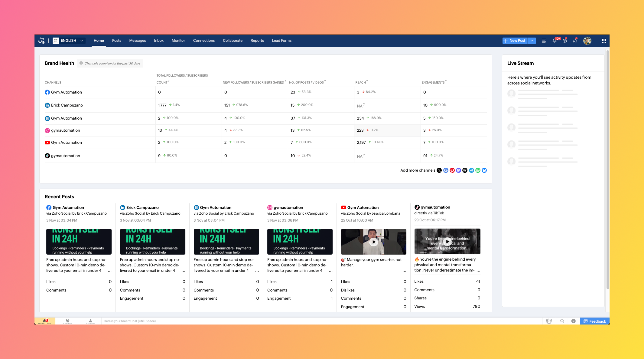Switch to the Monitor tab

point(178,41)
